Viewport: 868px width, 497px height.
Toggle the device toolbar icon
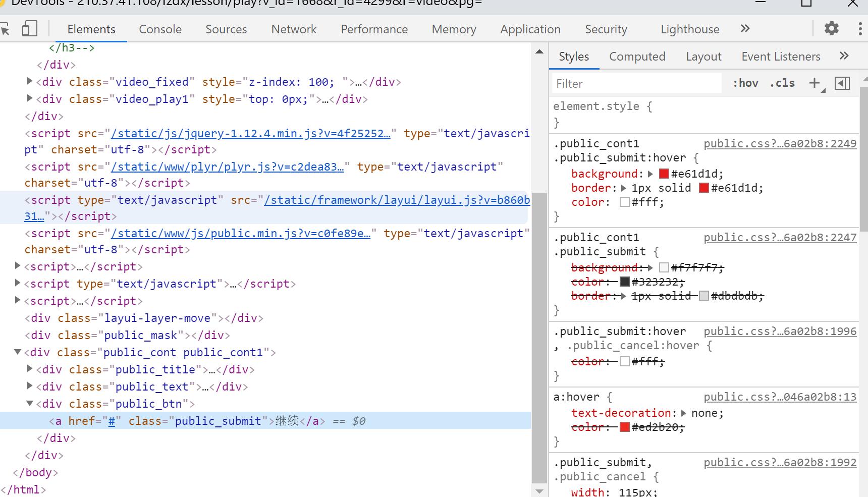(30, 29)
